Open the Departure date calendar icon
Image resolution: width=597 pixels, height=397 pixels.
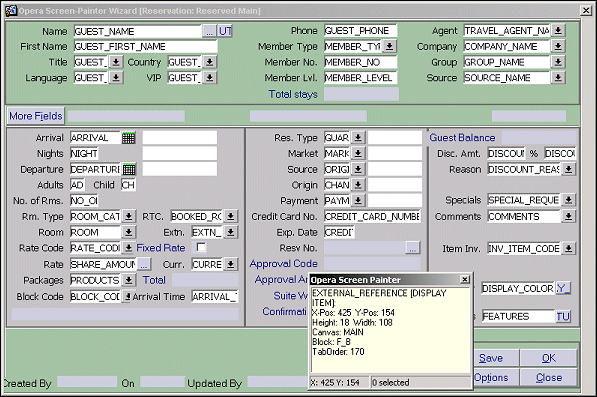(x=129, y=169)
